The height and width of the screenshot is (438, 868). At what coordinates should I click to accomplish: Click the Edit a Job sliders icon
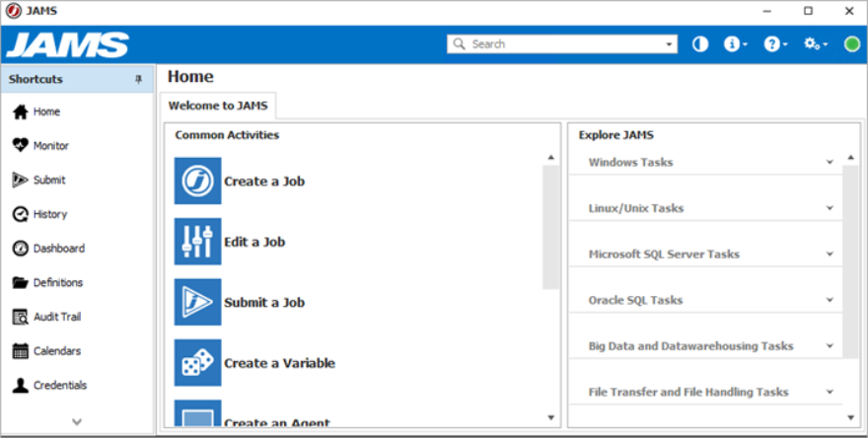pos(197,242)
